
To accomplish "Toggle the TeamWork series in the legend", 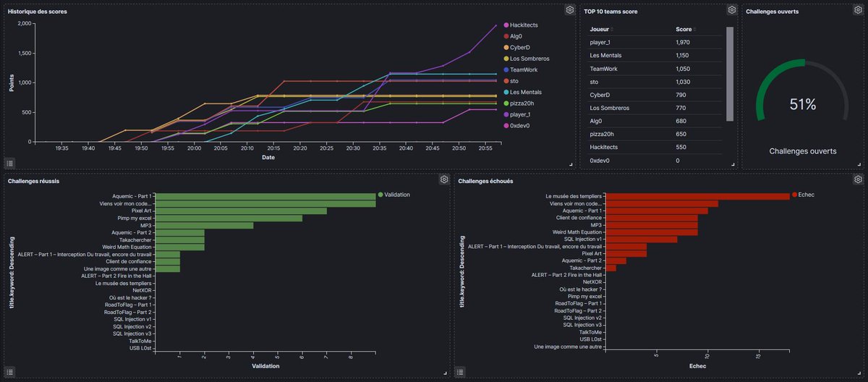I will click(521, 70).
